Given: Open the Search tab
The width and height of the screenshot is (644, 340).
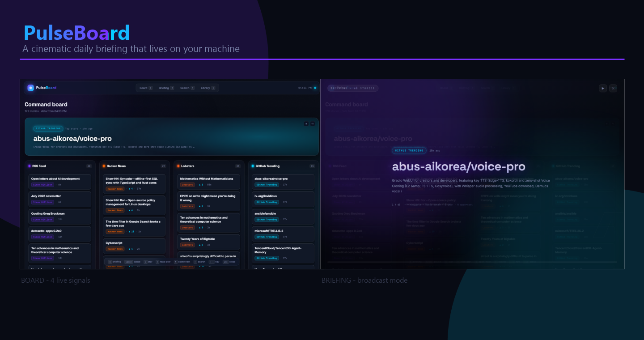Looking at the screenshot, I should (187, 88).
